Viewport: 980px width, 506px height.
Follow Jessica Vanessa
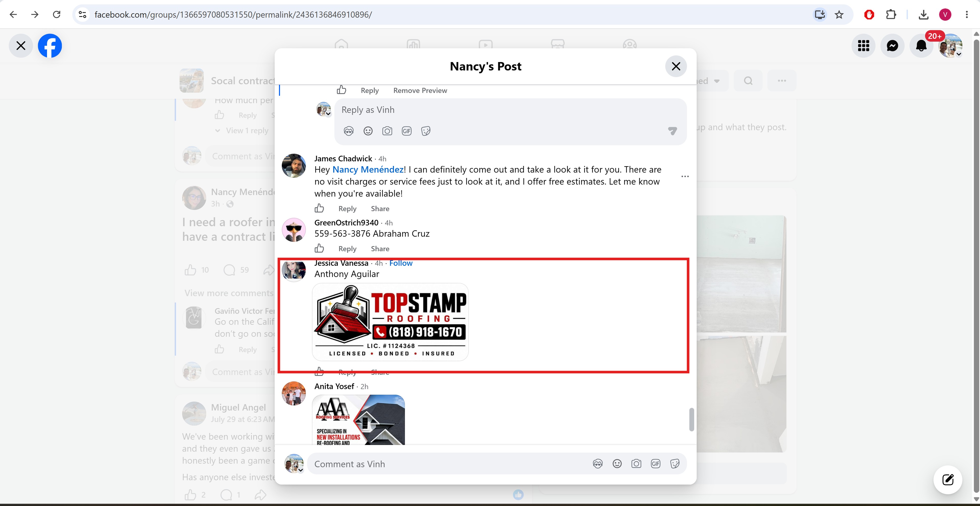click(x=401, y=263)
